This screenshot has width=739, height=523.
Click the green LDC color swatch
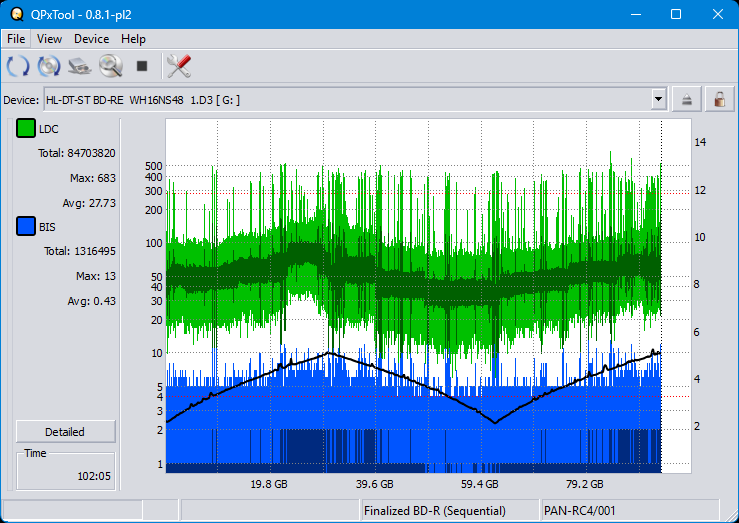click(26, 128)
